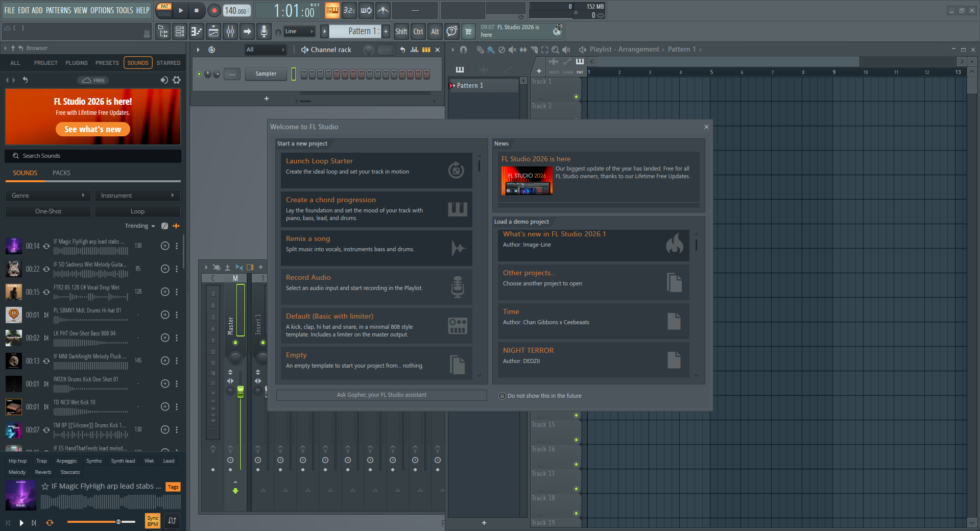
Task: Toggle mute switch on Playlist Track 1
Action: pyautogui.click(x=576, y=96)
